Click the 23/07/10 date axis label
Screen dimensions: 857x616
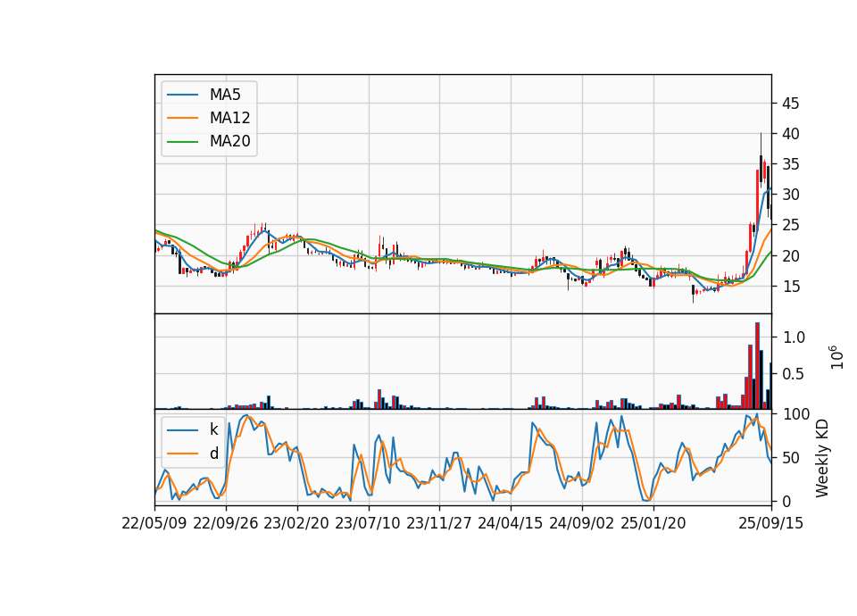368,523
